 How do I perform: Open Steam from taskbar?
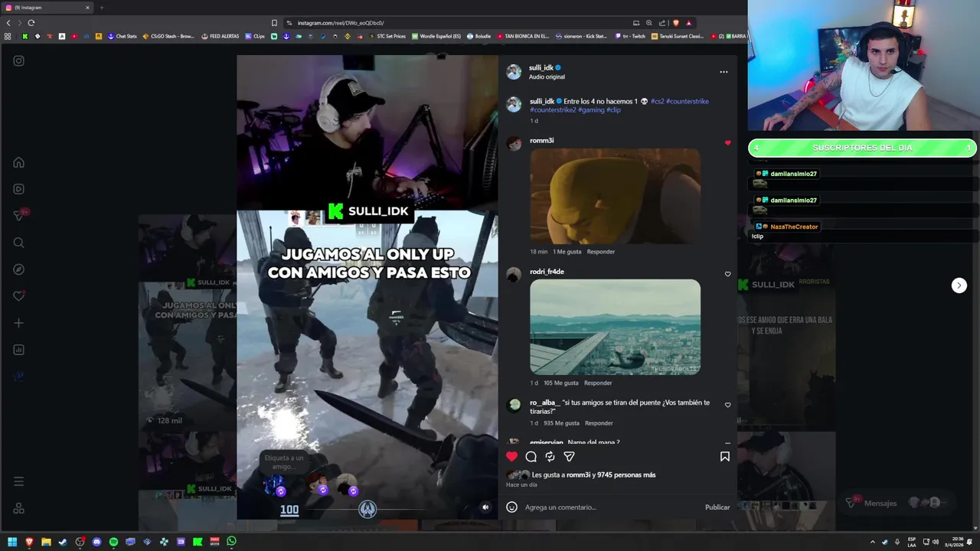[63, 542]
